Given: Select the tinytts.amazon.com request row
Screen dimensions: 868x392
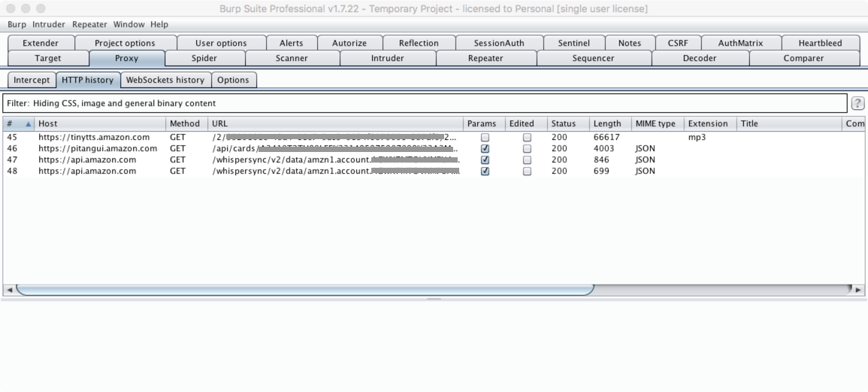Looking at the screenshot, I should point(434,138).
